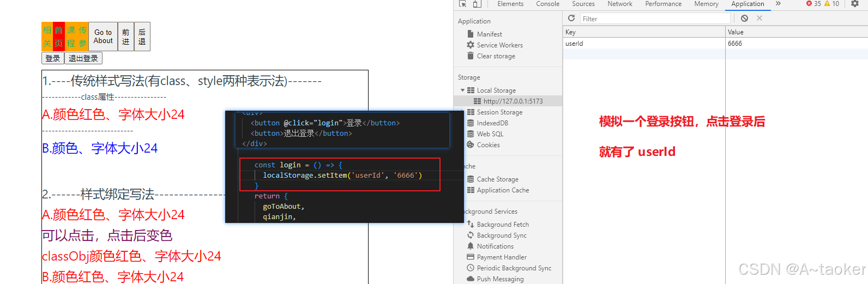868x284 pixels.
Task: Click the classObj颜色红色 text line
Action: pyautogui.click(x=131, y=256)
